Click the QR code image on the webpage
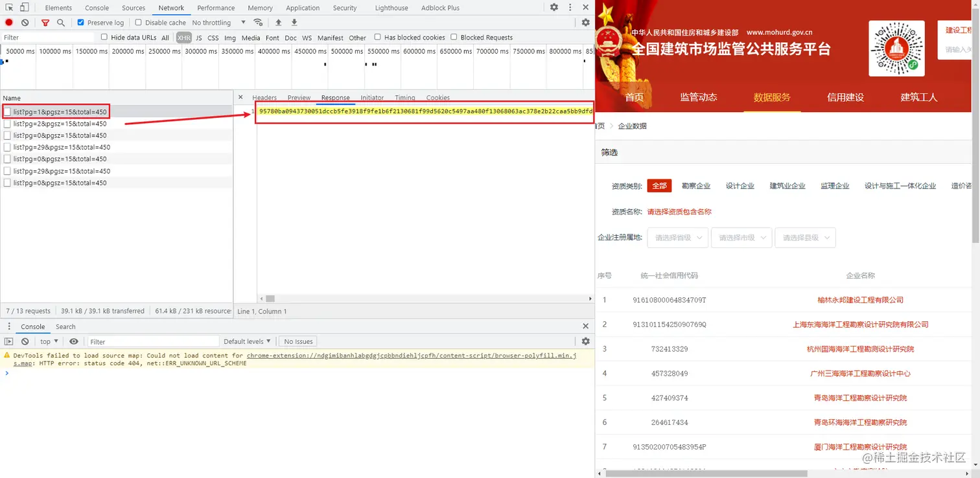The image size is (980, 478). (896, 49)
